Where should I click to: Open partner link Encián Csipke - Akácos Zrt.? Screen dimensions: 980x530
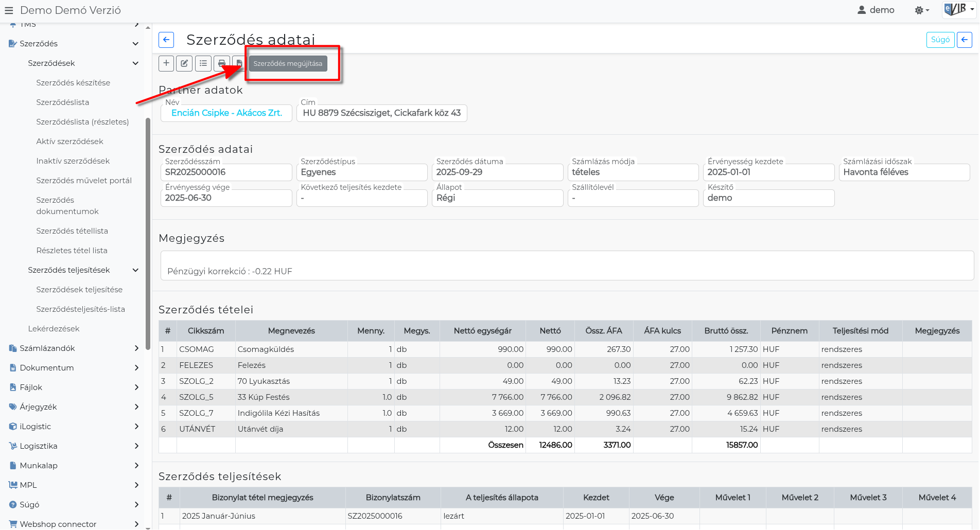pyautogui.click(x=226, y=113)
